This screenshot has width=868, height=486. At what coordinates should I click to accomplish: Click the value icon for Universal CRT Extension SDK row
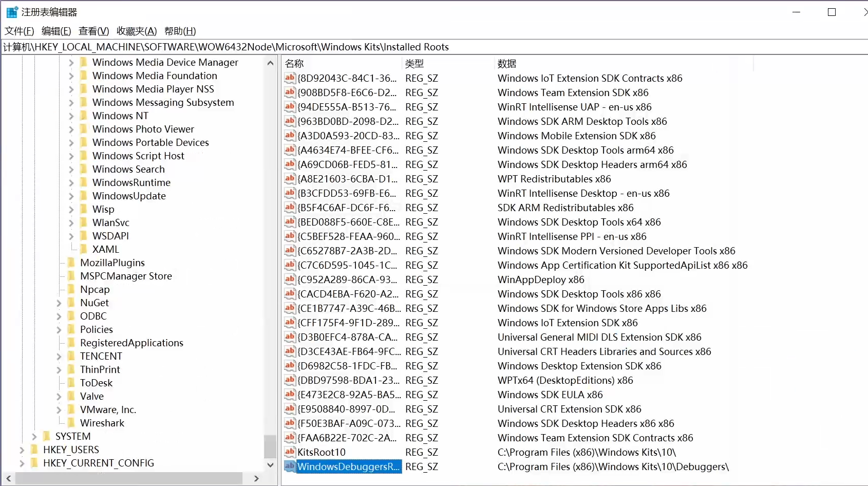click(x=290, y=409)
